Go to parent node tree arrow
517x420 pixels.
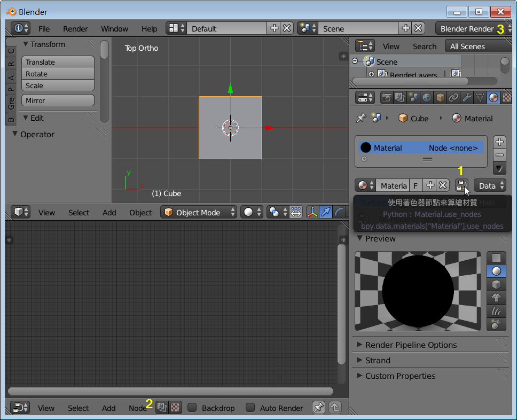coord(335,408)
